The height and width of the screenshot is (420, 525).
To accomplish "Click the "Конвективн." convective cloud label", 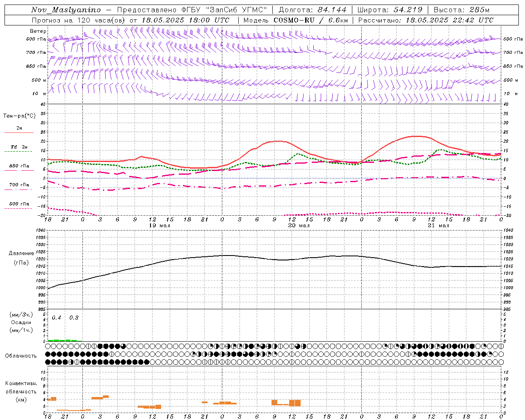I will [x=21, y=383].
